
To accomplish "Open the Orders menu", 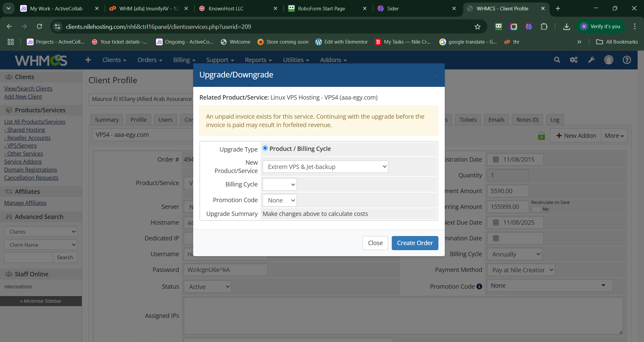I will [x=150, y=60].
